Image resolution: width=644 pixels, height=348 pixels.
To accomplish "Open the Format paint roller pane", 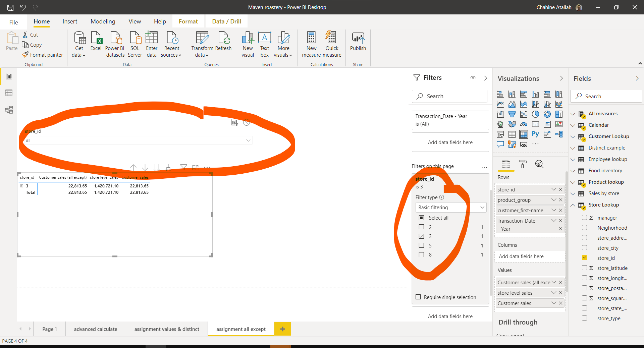I will [x=523, y=164].
